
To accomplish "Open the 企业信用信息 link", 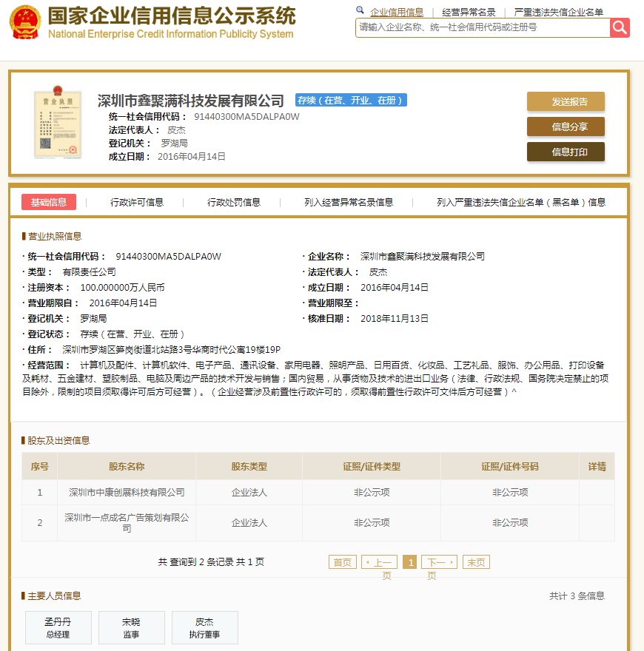I will (x=397, y=12).
